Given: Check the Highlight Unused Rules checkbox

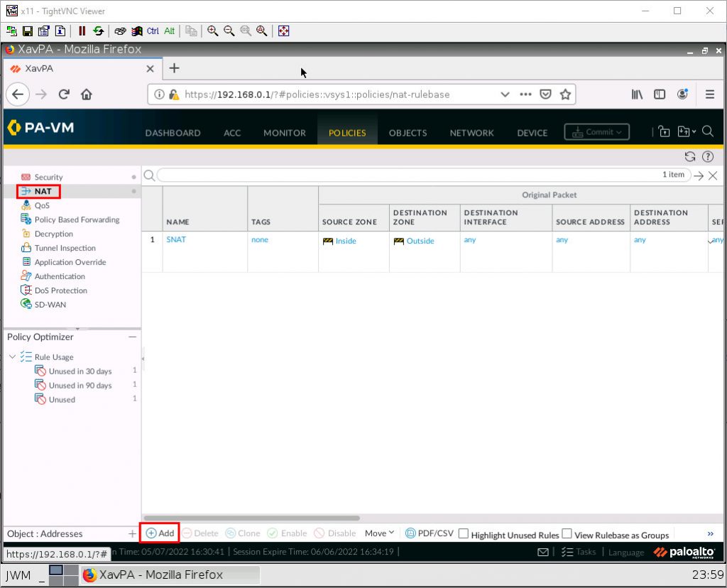Looking at the screenshot, I should [x=464, y=533].
